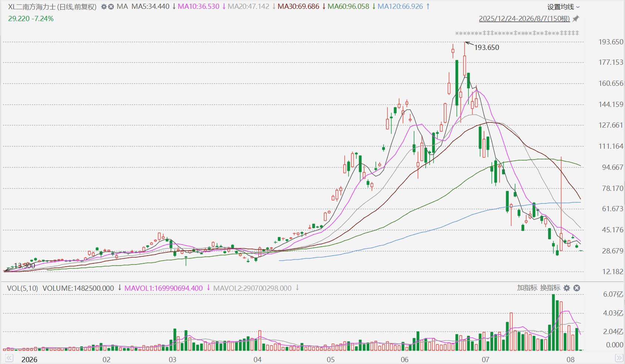Click the MA label beside the settings icons
Image resolution: width=625 pixels, height=364 pixels.
point(122,7)
